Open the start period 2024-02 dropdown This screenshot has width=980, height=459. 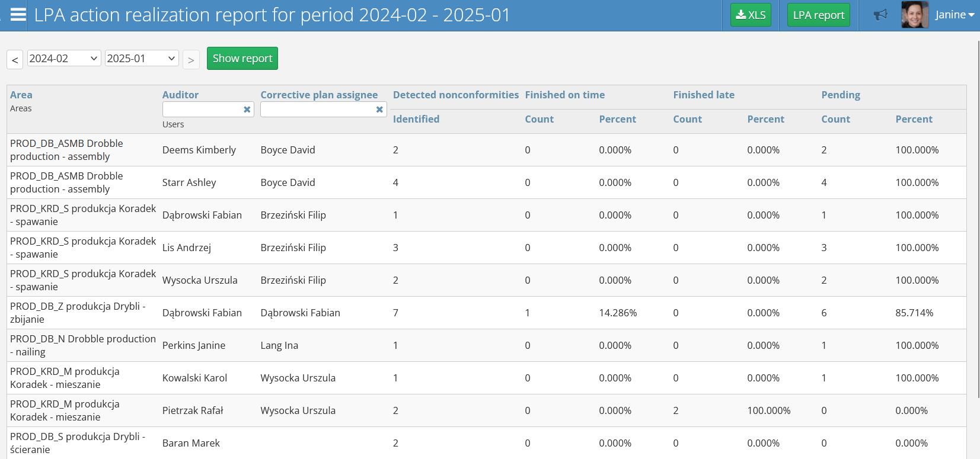tap(63, 58)
